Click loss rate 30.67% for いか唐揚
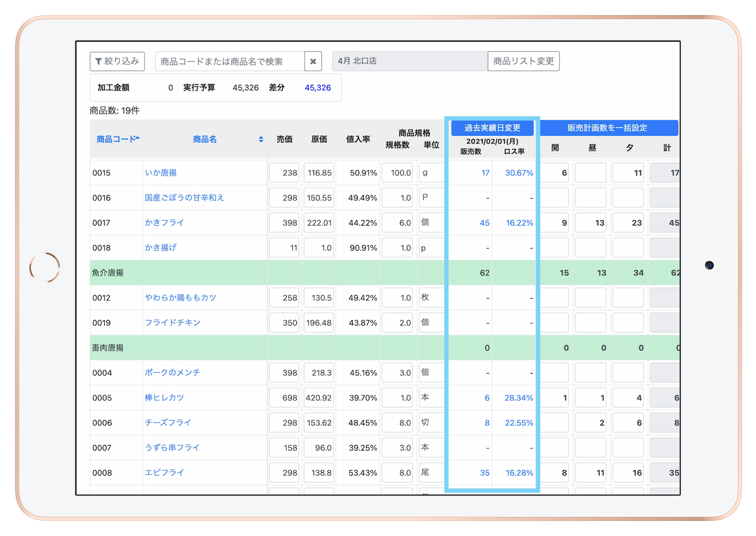 [519, 173]
